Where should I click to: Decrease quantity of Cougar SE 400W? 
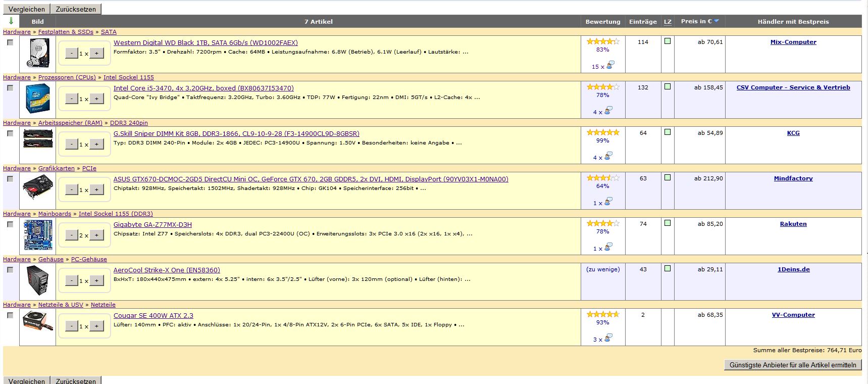[72, 326]
